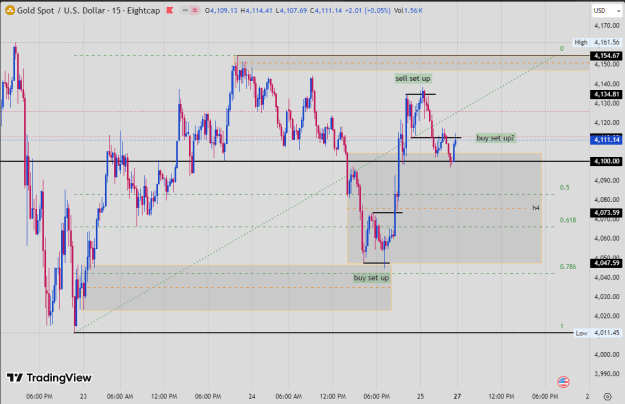Click the 4,154.67 black price tag

coord(606,56)
